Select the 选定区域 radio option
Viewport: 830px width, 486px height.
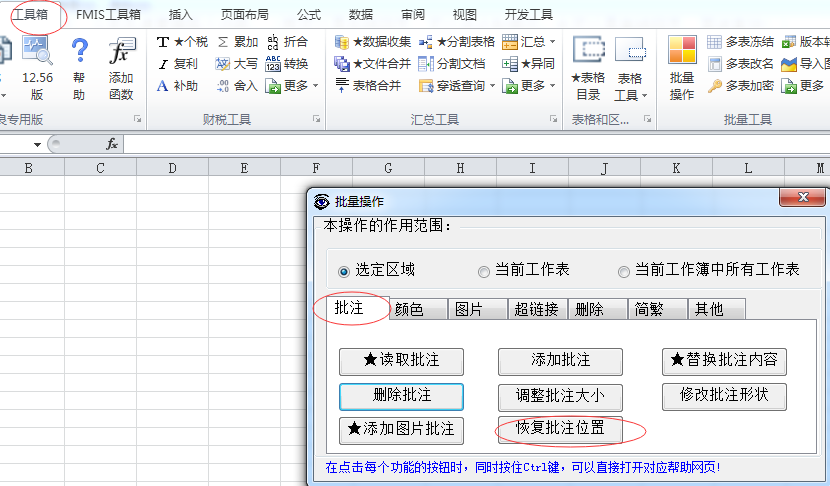pyautogui.click(x=345, y=271)
